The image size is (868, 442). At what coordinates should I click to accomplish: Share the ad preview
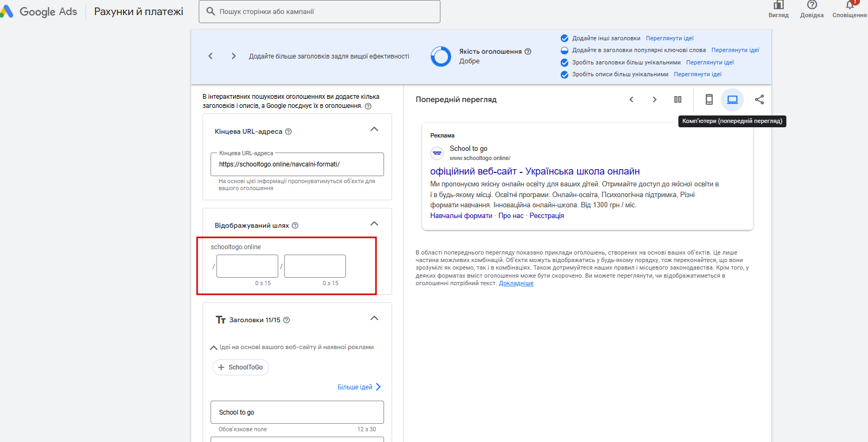pos(759,99)
